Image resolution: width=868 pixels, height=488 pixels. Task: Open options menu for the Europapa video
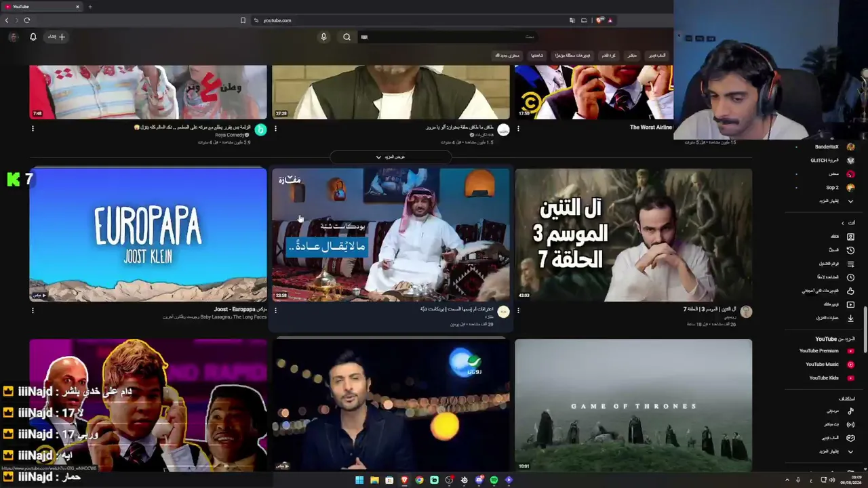point(33,310)
